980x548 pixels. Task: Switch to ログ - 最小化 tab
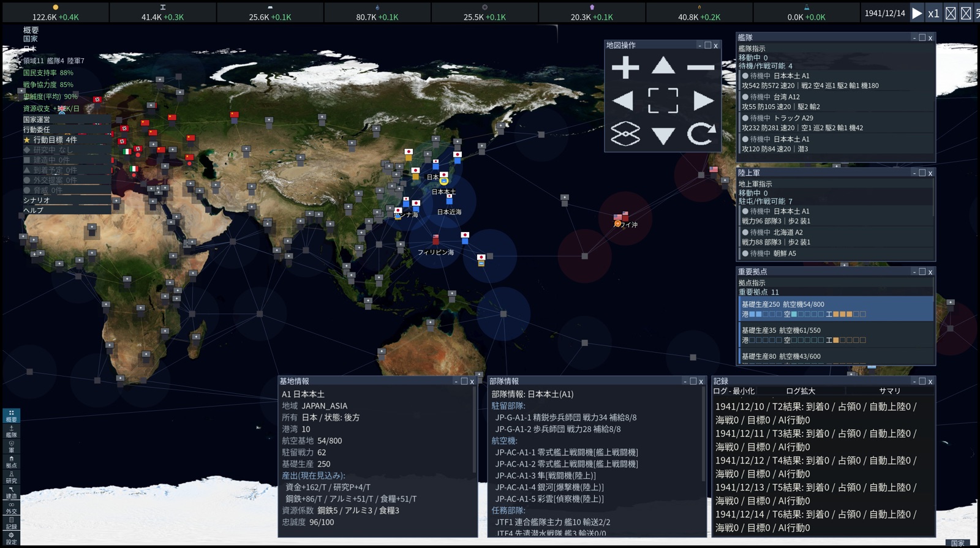(x=734, y=391)
